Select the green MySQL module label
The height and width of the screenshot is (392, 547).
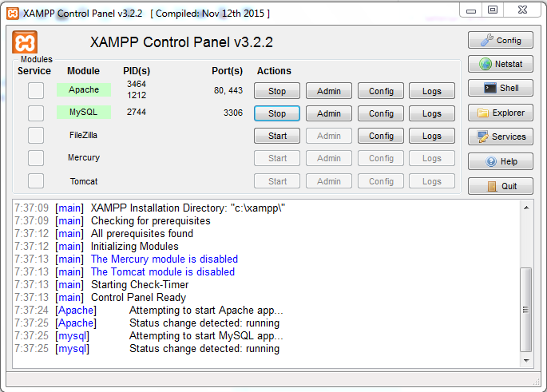pos(84,112)
